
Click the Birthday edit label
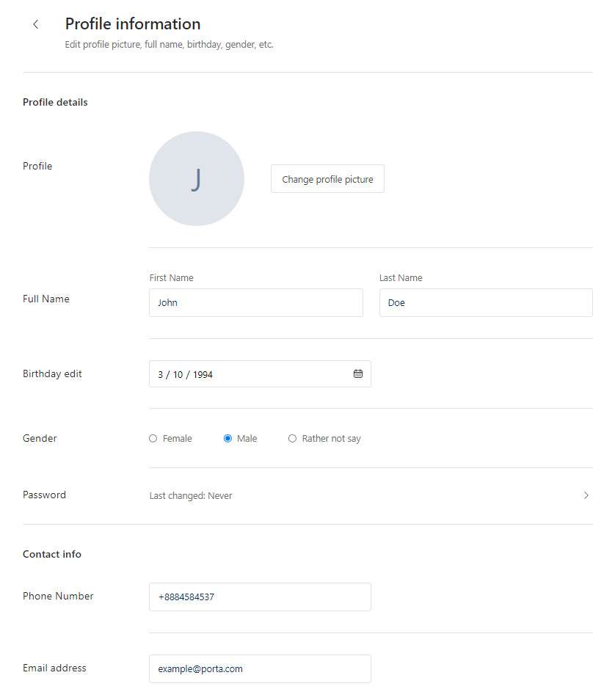point(52,373)
